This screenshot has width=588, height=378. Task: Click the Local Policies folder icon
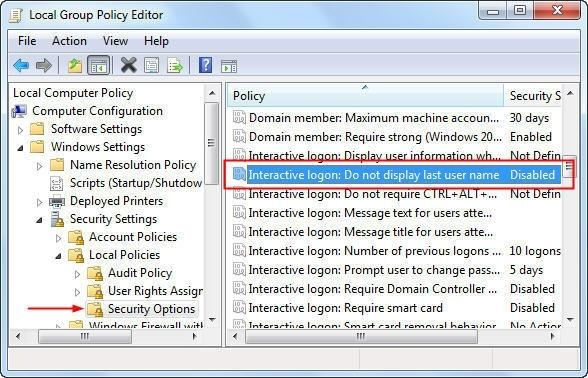tap(76, 255)
